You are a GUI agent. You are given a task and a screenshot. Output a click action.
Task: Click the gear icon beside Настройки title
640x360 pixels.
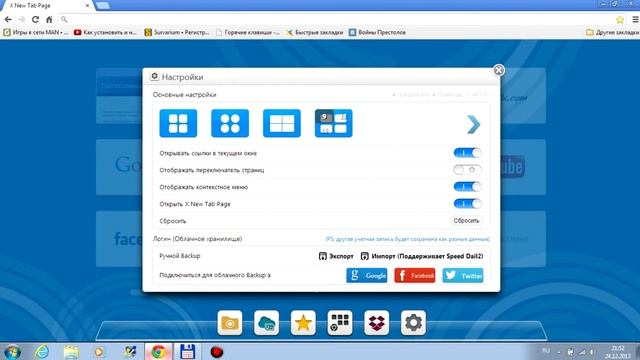(x=154, y=76)
